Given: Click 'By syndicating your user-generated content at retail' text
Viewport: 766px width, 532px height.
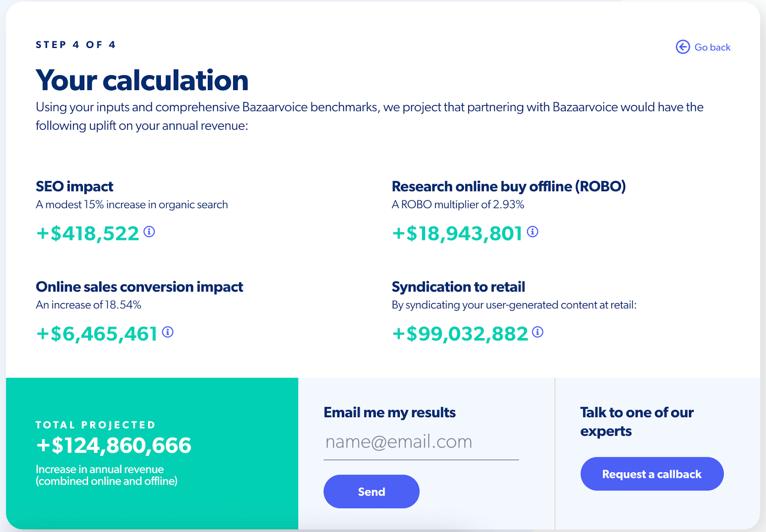Looking at the screenshot, I should click(x=514, y=305).
